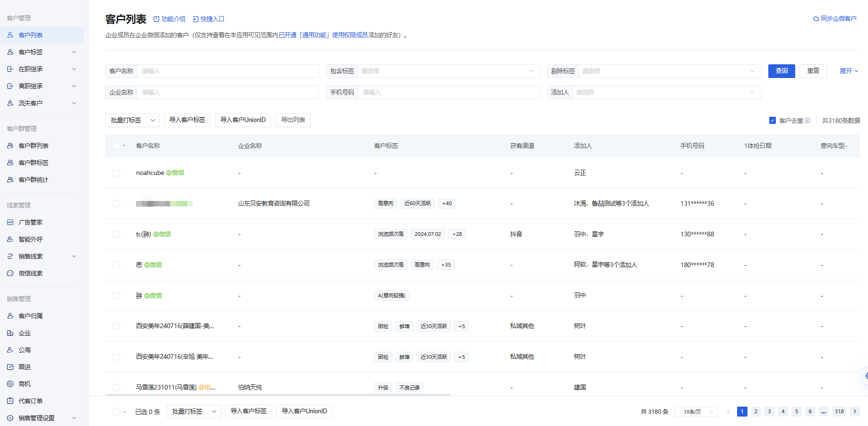
Task: Open 在职继承 menu in sidebar
Action: pos(42,69)
